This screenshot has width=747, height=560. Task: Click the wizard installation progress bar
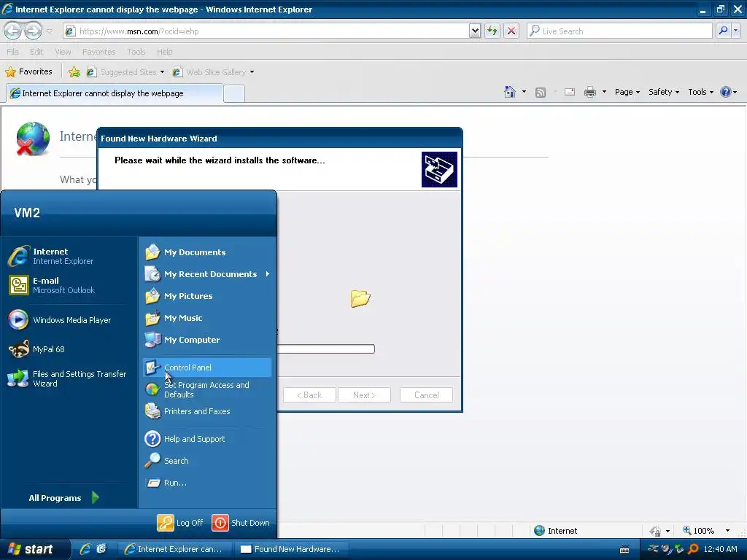pos(326,349)
